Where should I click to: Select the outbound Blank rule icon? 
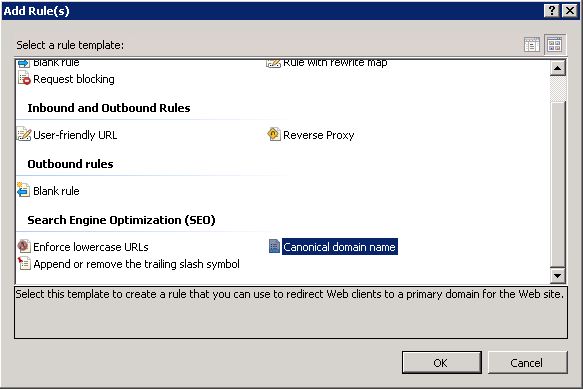pos(23,190)
